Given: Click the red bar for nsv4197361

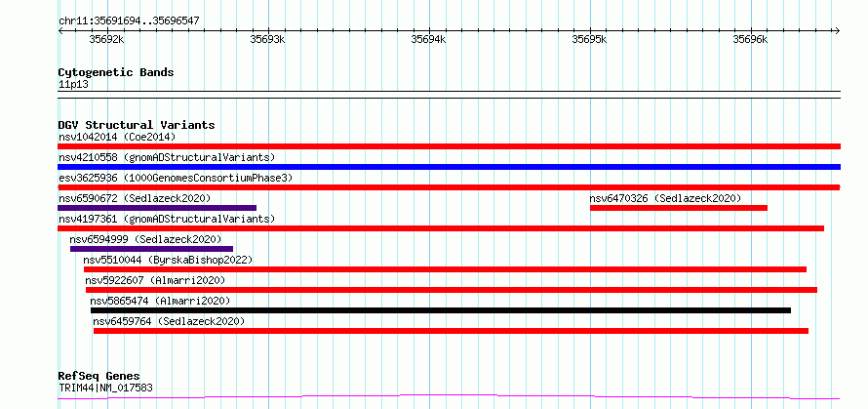Looking at the screenshot, I should coord(441,228).
